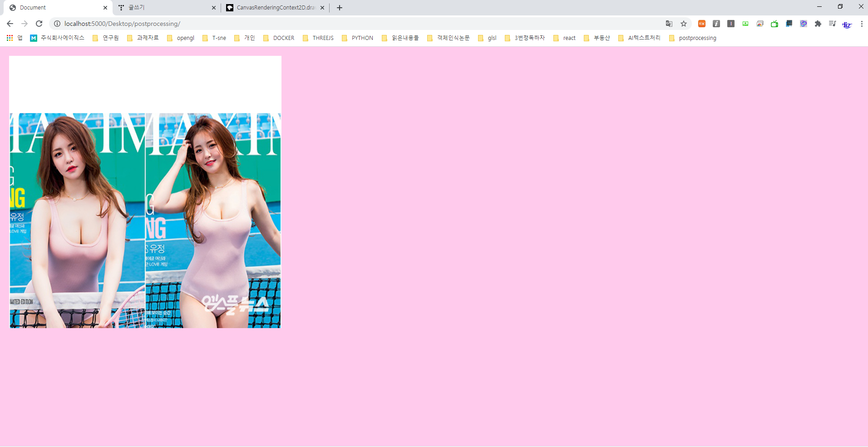This screenshot has height=447, width=868.
Task: Switch to the Document tab
Action: click(x=59, y=8)
